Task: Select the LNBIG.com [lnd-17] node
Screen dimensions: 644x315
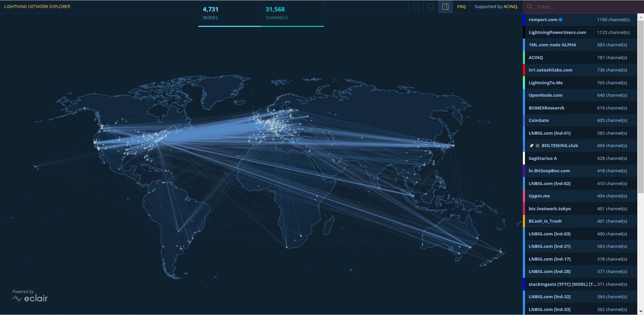Action: (580, 259)
